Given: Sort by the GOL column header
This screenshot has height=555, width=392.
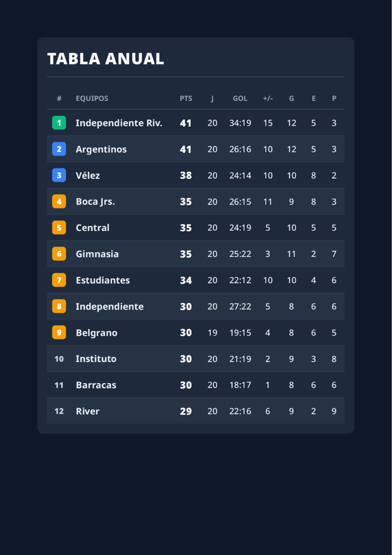Looking at the screenshot, I should point(240,99).
